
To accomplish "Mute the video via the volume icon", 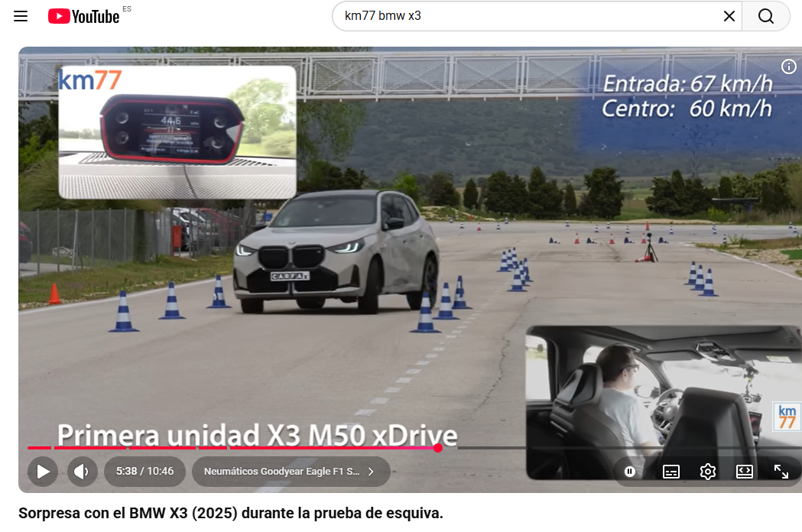I will click(x=83, y=472).
